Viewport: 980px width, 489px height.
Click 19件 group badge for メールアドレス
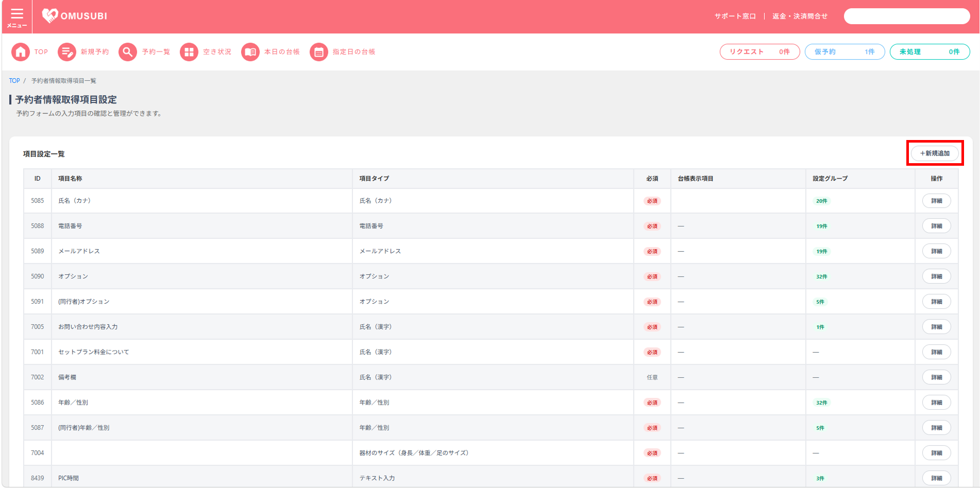(x=821, y=252)
